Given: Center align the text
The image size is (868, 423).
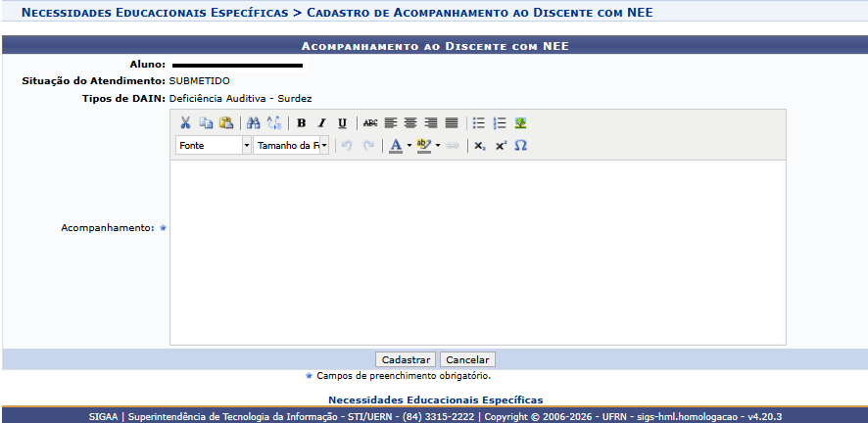Looking at the screenshot, I should [x=410, y=122].
